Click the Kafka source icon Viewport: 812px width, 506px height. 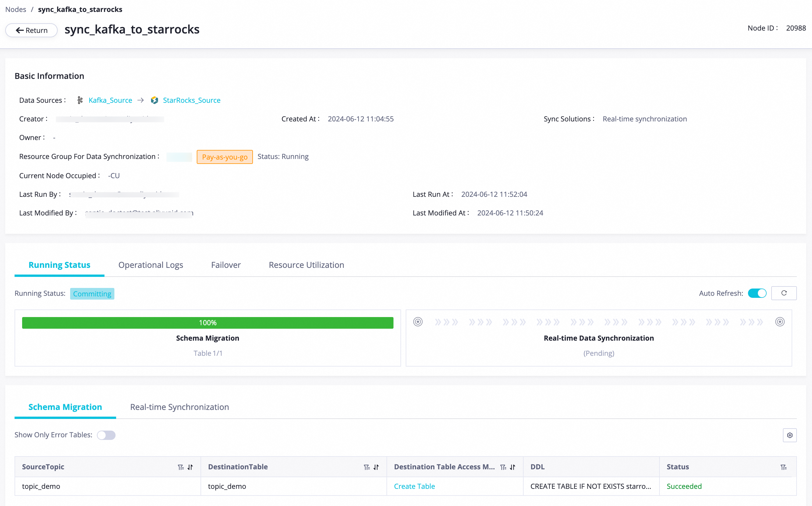pos(80,100)
